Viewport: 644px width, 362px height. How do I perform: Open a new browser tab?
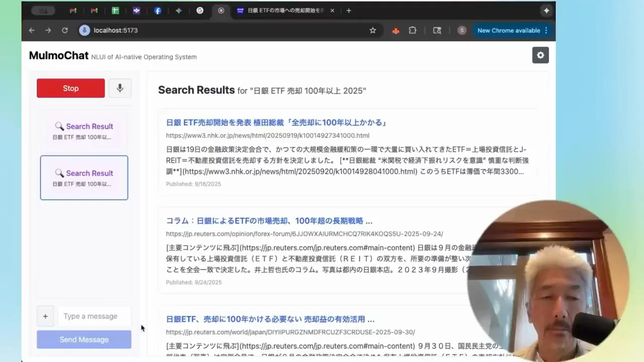349,11
